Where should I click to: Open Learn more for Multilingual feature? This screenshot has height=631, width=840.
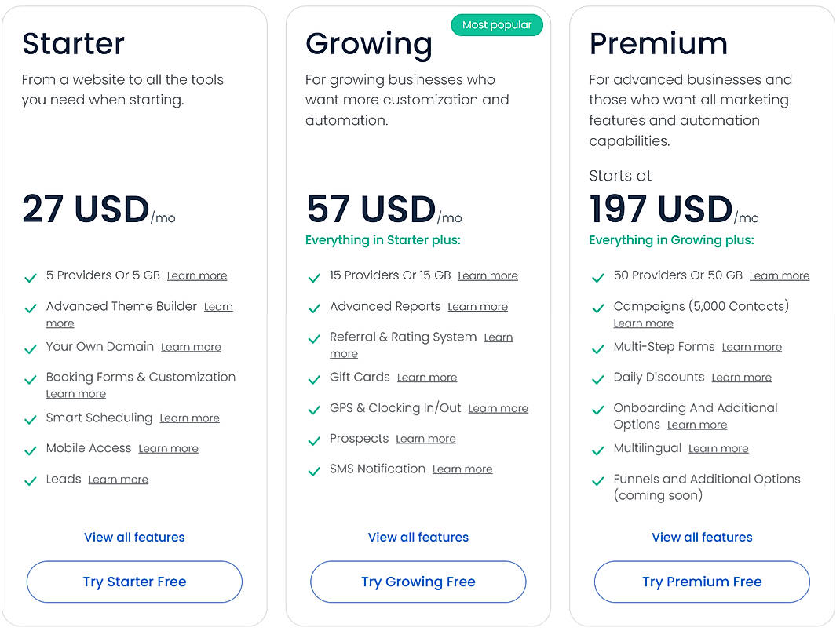tap(718, 448)
